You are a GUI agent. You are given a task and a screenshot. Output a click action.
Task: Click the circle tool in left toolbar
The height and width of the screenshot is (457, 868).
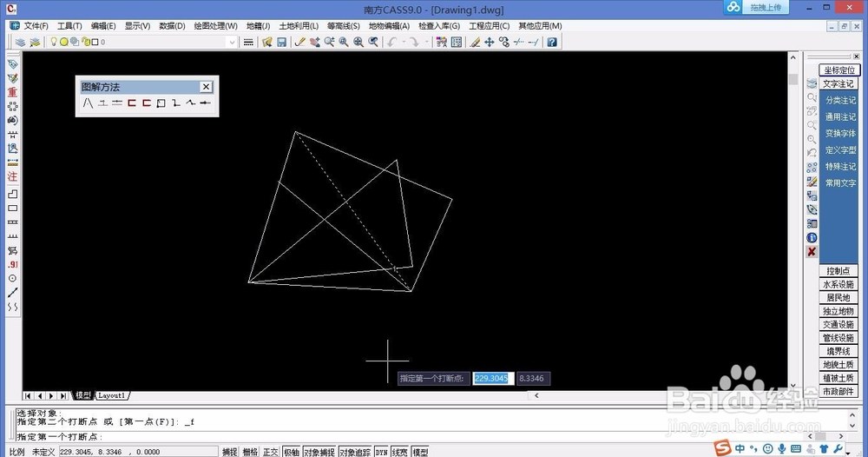[x=13, y=278]
